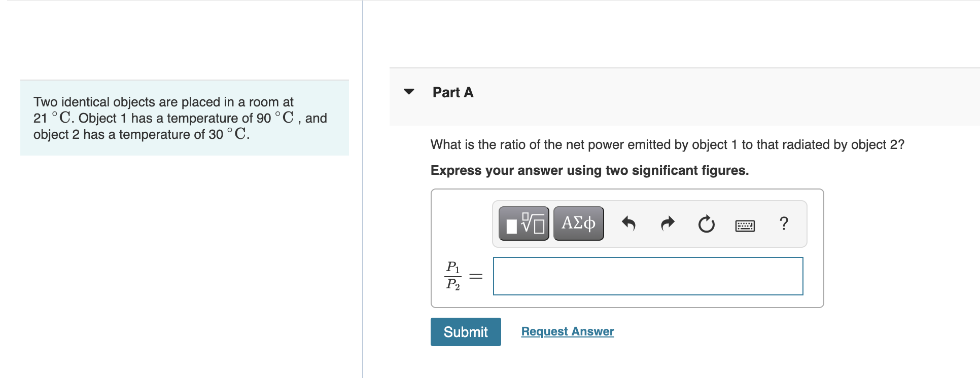Open the math equation templates tool
Screen dimensions: 980x378
[523, 222]
